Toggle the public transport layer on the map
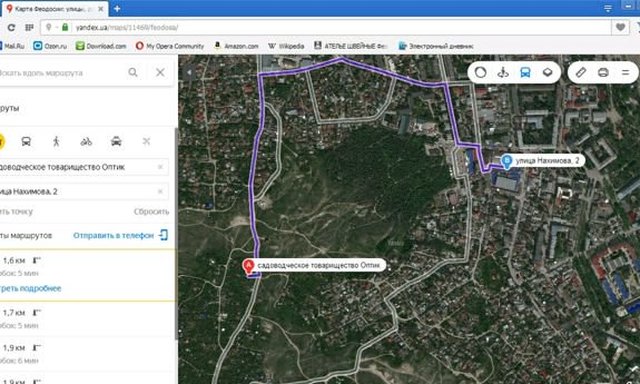 (x=525, y=73)
